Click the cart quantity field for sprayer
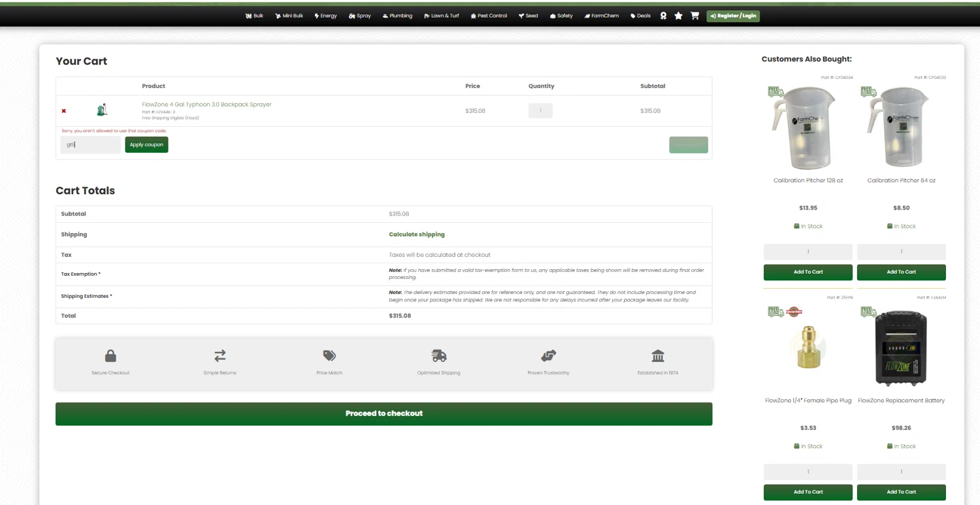Viewport: 980px width, 505px height. pos(540,111)
